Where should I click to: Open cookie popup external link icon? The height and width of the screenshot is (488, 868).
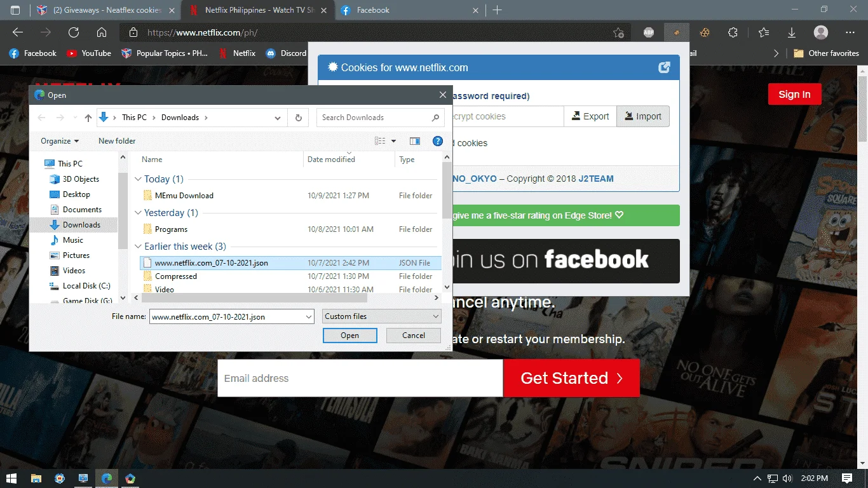(x=664, y=67)
